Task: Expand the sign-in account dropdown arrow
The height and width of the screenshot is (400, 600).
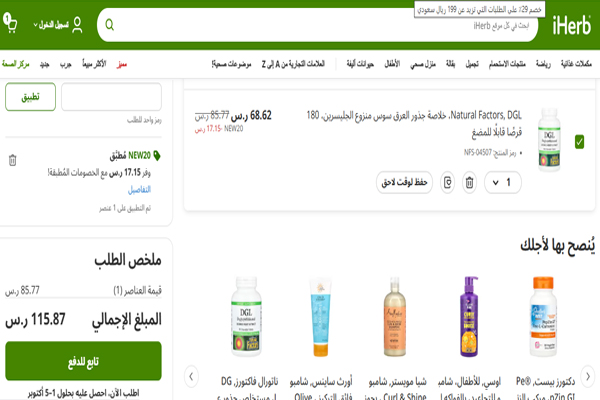Action: (37, 24)
